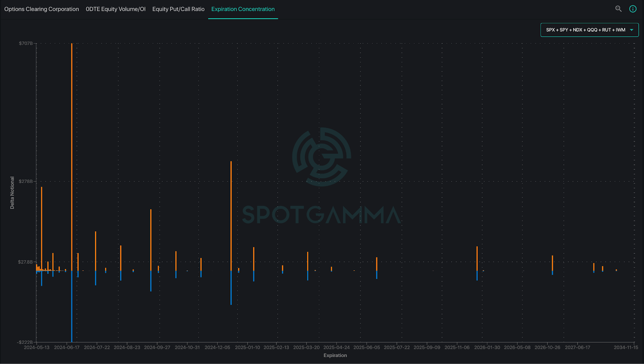
Task: Click the 2026-01-30 date label
Action: [487, 348]
